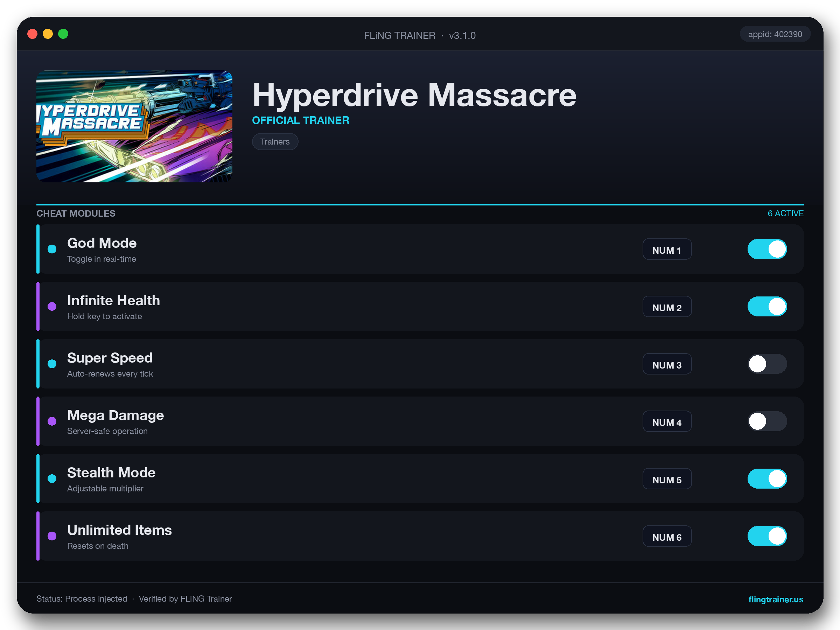This screenshot has height=630, width=840.
Task: Click 'Hold key to activate' description
Action: (x=104, y=316)
